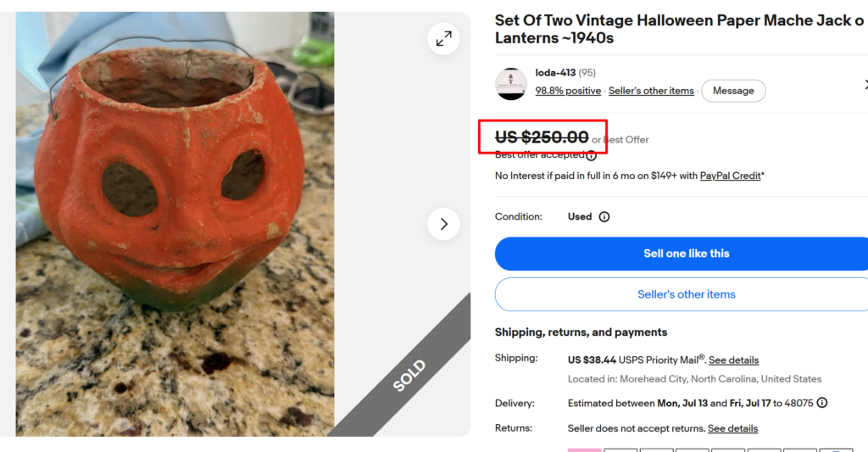Click the jack o lantern main photo
Viewport: 868px width, 452px height.
click(175, 224)
